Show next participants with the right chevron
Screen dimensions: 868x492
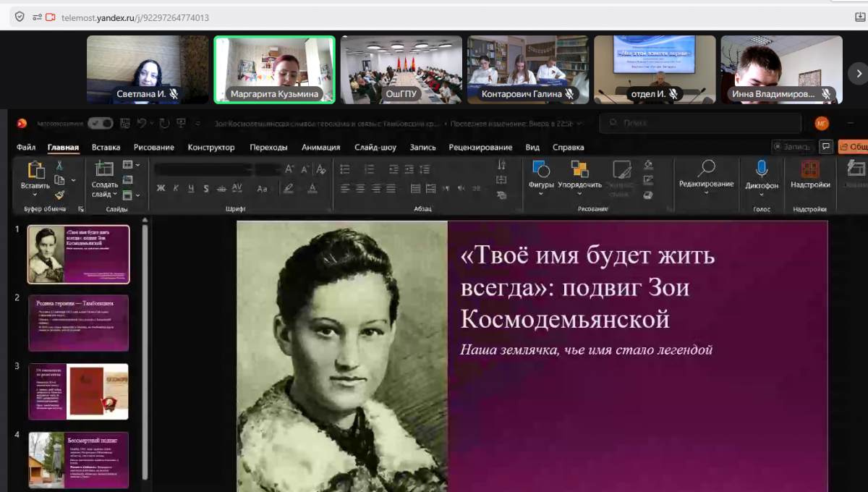pyautogui.click(x=858, y=73)
